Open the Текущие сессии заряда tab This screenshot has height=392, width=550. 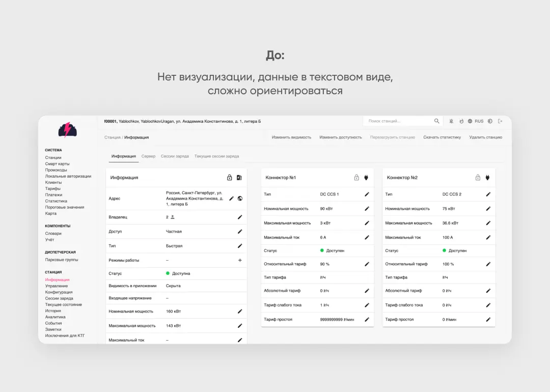(x=217, y=156)
